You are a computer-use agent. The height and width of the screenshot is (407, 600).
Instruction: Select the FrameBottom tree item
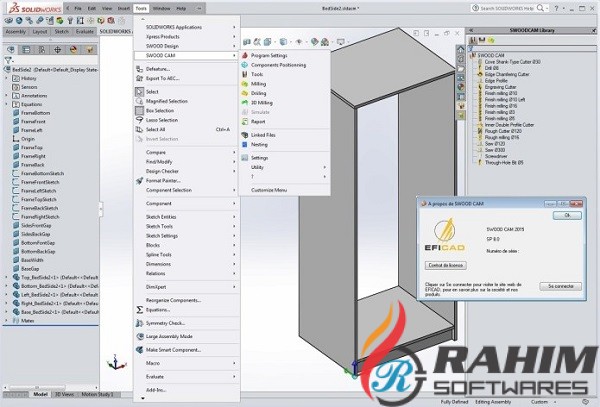(x=36, y=113)
